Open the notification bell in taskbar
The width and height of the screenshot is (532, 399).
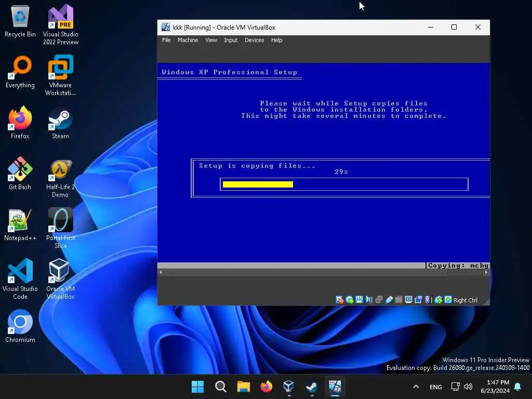pyautogui.click(x=518, y=387)
